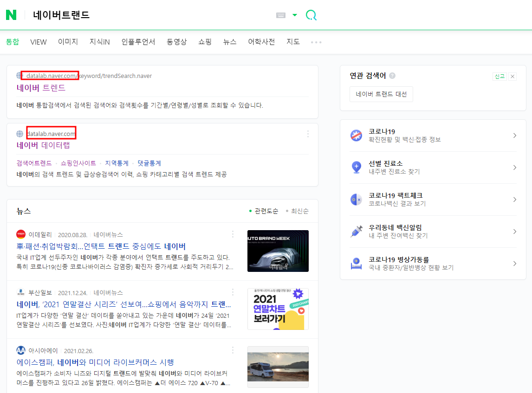The height and width of the screenshot is (393, 532).
Task: Open the 인플루언서 tab
Action: point(138,42)
